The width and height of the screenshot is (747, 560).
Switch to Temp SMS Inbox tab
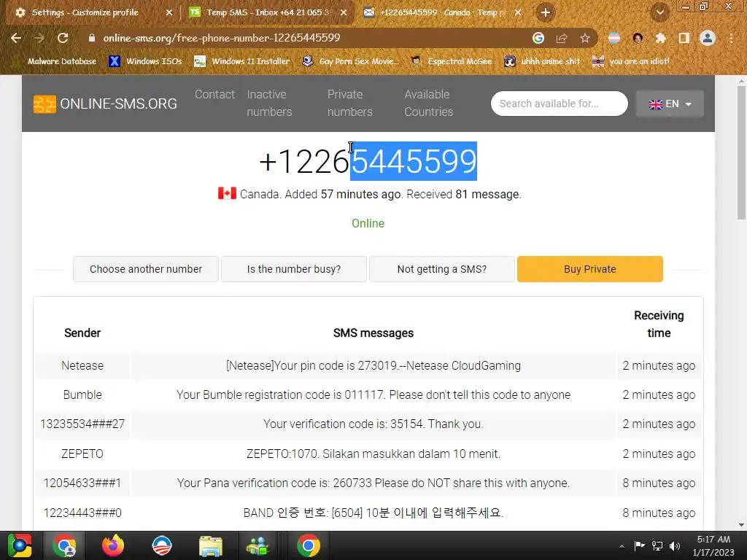coord(269,13)
